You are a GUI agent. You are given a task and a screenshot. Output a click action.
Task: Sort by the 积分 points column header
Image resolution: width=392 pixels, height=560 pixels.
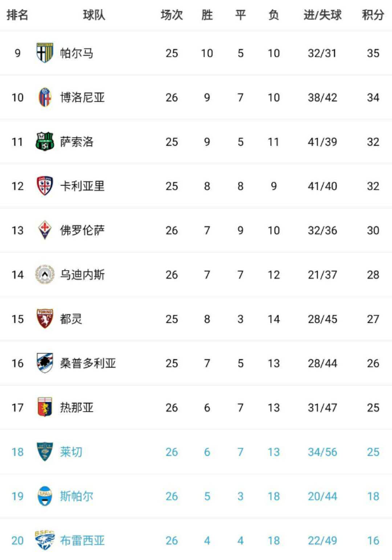[x=373, y=15]
